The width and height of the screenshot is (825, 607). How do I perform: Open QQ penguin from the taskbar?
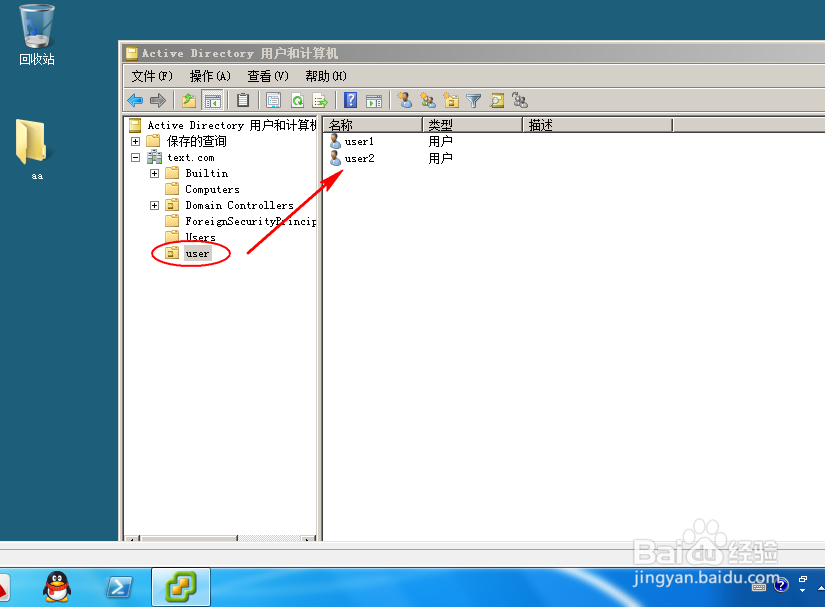[x=57, y=586]
